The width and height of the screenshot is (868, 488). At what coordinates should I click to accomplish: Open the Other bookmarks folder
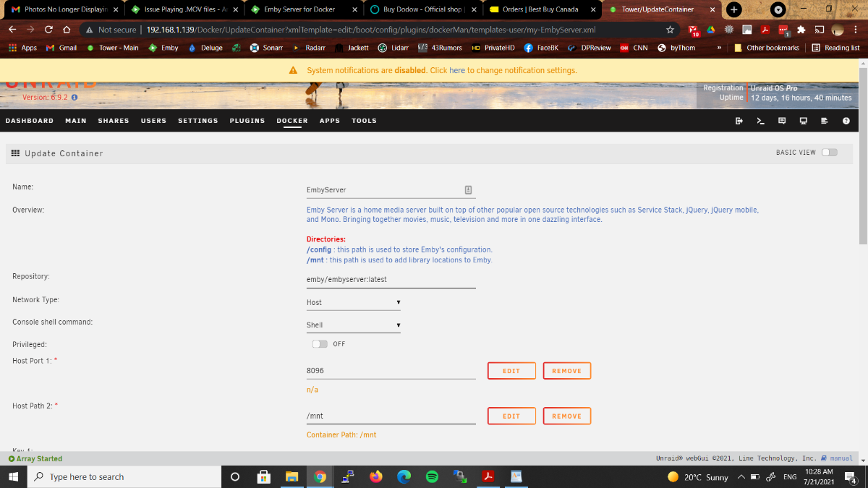pos(767,48)
